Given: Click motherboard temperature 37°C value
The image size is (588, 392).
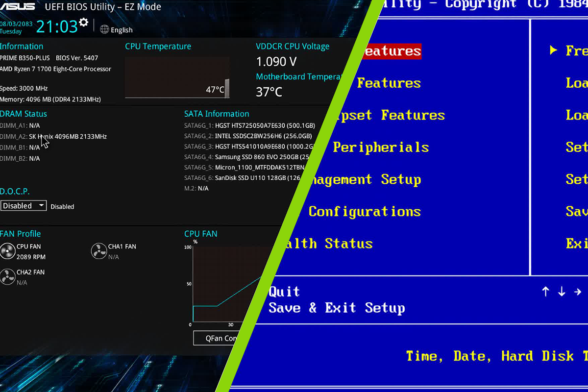Looking at the screenshot, I should [x=269, y=92].
